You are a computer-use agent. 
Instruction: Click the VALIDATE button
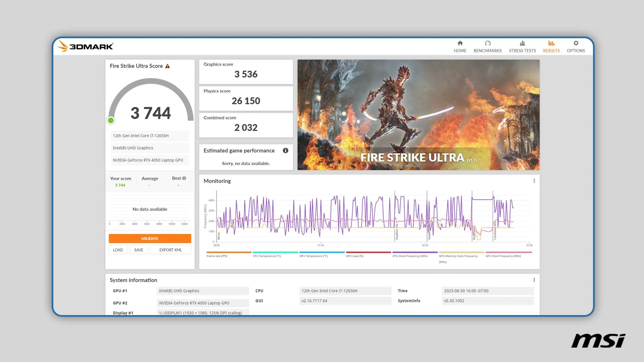tap(150, 239)
